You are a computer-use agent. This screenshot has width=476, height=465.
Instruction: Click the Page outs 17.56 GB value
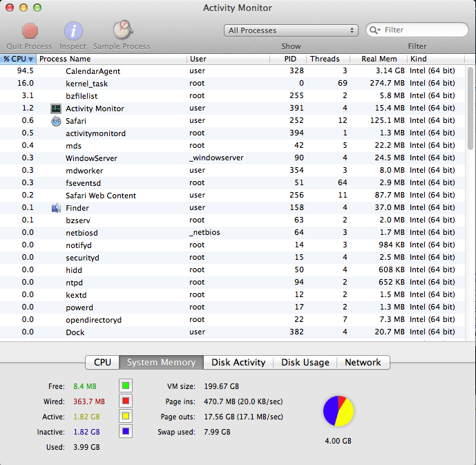(x=243, y=417)
